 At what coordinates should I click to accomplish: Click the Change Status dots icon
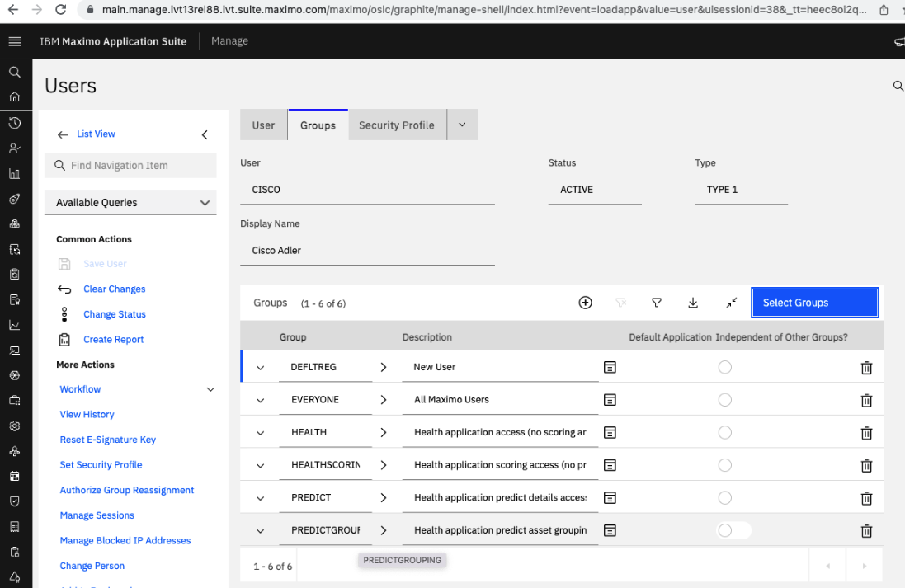tap(64, 314)
